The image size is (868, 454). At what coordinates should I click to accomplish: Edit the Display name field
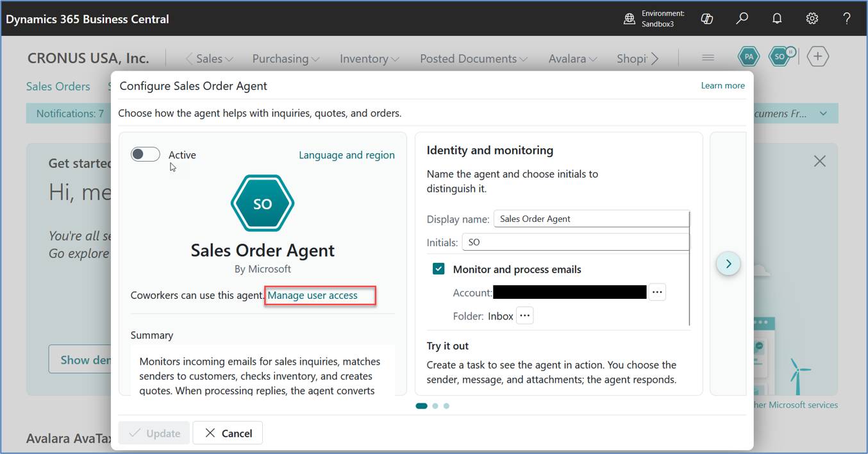[591, 219]
